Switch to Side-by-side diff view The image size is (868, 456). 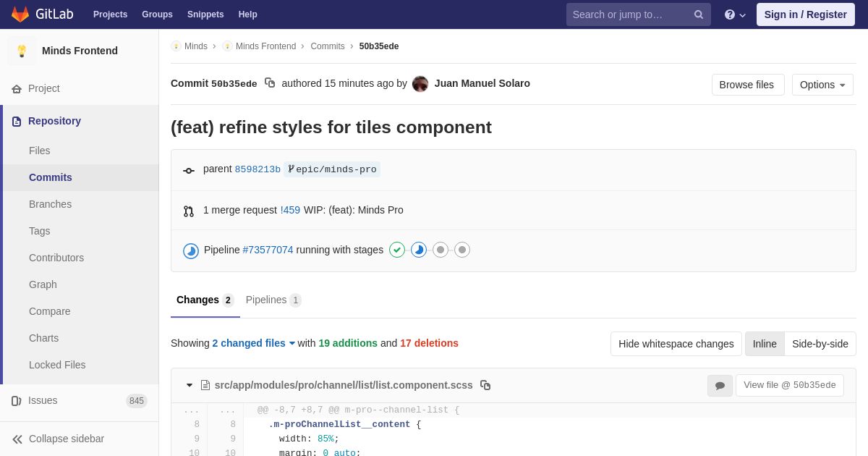820,344
